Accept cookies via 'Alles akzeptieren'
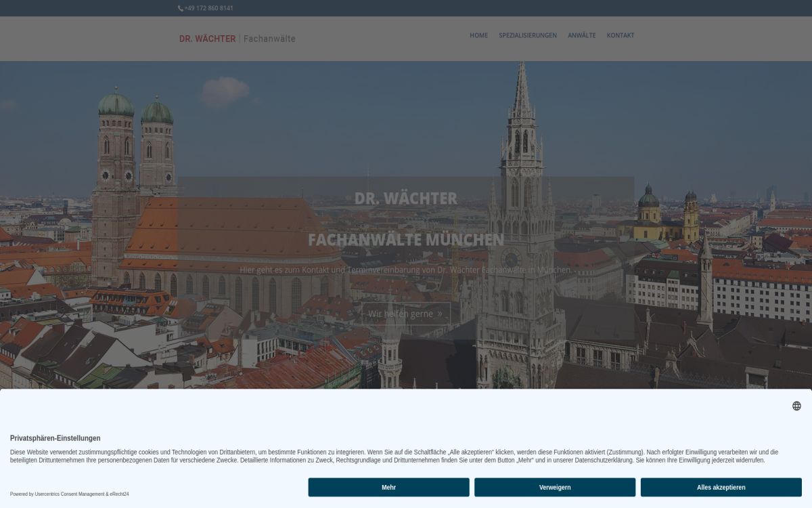The height and width of the screenshot is (508, 812). point(721,487)
